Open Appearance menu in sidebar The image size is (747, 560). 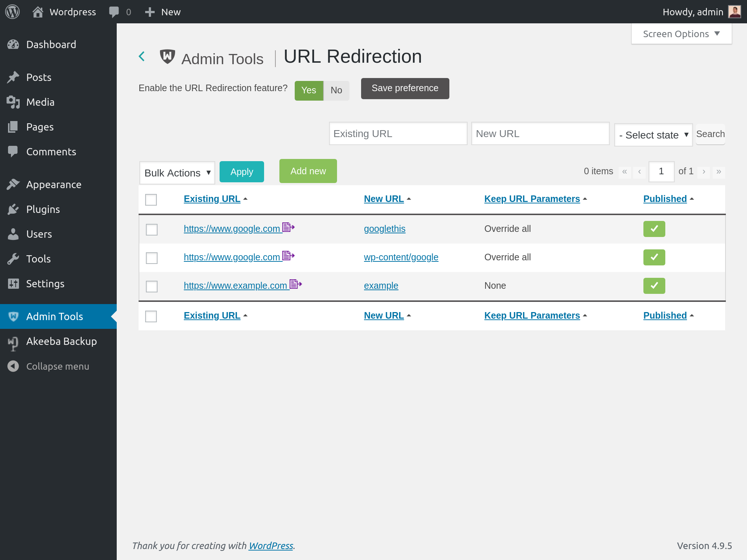coord(58,184)
